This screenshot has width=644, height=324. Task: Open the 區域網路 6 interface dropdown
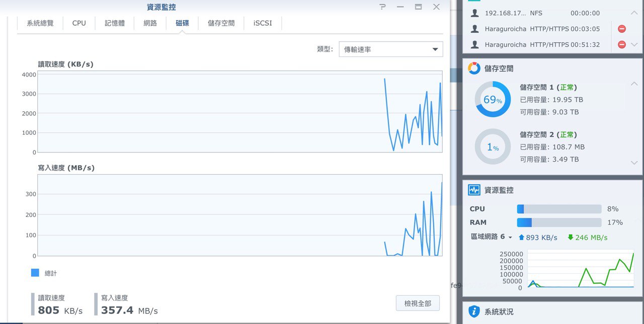tap(492, 237)
